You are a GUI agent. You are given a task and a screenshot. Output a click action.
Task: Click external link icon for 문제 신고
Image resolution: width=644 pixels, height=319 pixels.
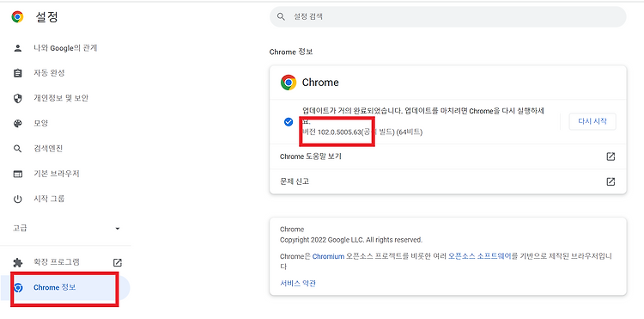tap(611, 181)
